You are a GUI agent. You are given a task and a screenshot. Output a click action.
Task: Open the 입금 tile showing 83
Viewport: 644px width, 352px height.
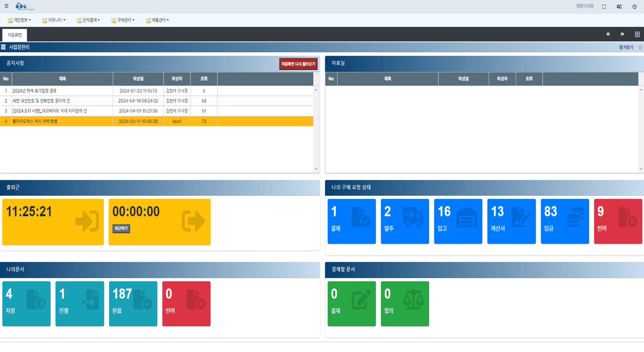point(565,221)
